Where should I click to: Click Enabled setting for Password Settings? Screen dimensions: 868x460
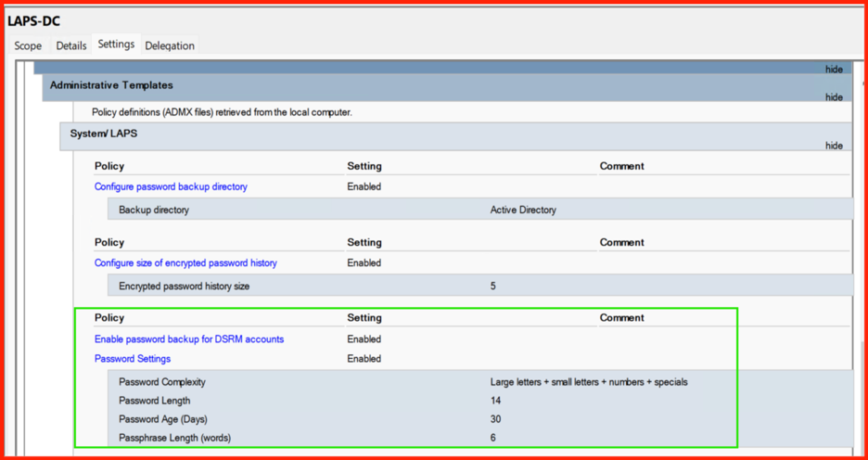(x=364, y=359)
